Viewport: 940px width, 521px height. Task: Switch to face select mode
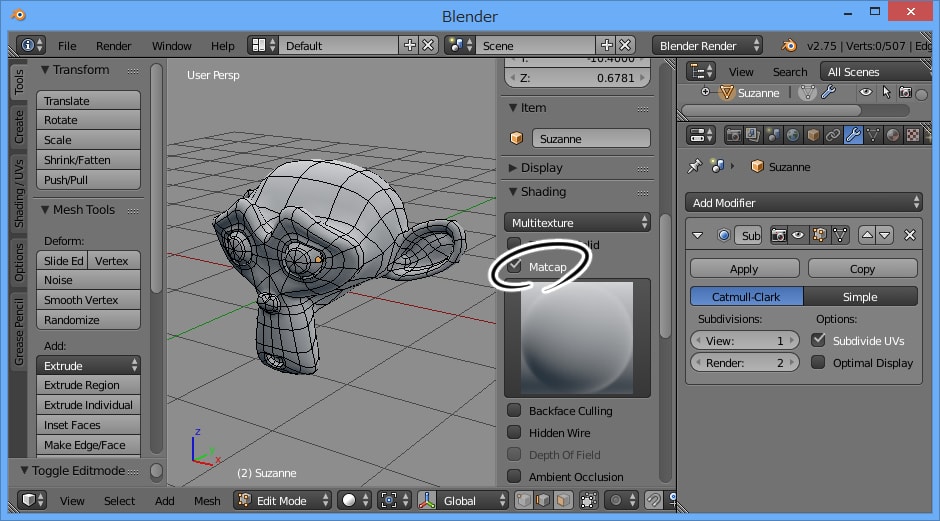(x=563, y=500)
